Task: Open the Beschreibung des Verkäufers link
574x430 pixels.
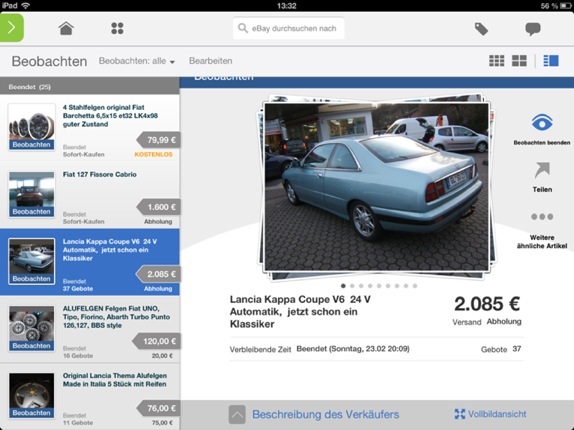Action: (x=325, y=414)
